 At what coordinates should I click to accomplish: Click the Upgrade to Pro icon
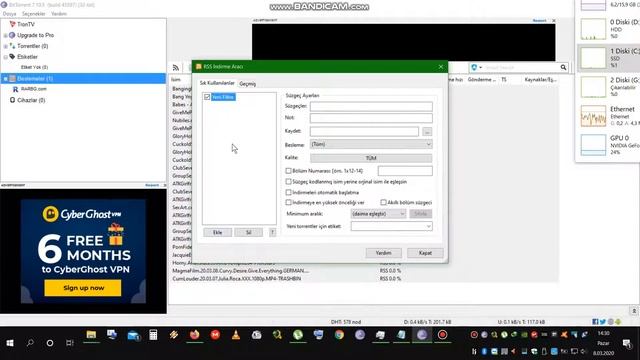point(12,35)
